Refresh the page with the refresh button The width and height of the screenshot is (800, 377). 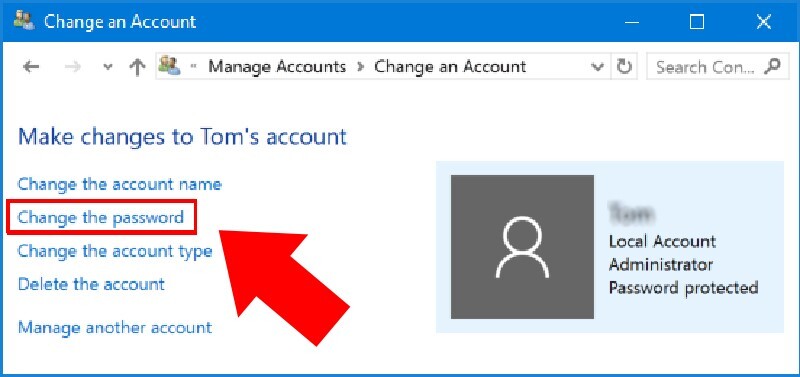pyautogui.click(x=624, y=67)
